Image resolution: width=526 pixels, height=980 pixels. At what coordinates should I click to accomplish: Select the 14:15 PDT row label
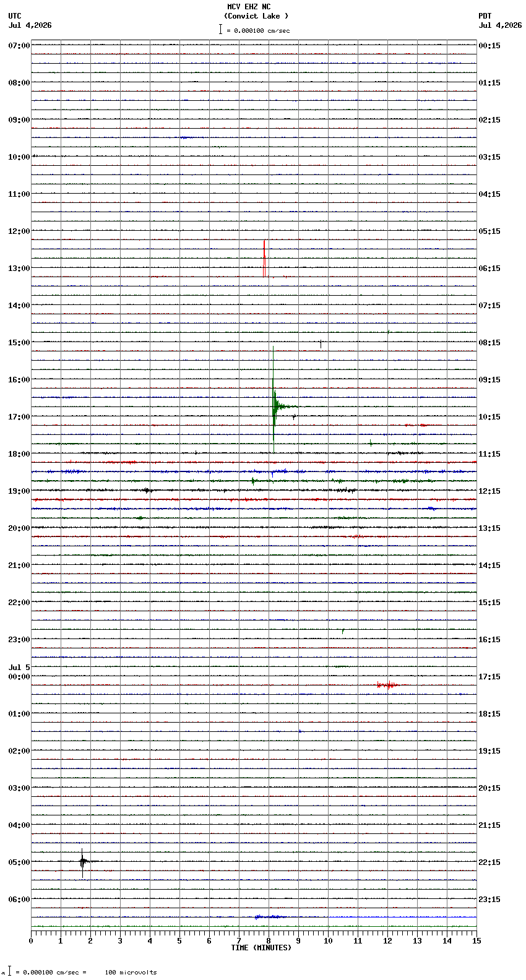[489, 565]
